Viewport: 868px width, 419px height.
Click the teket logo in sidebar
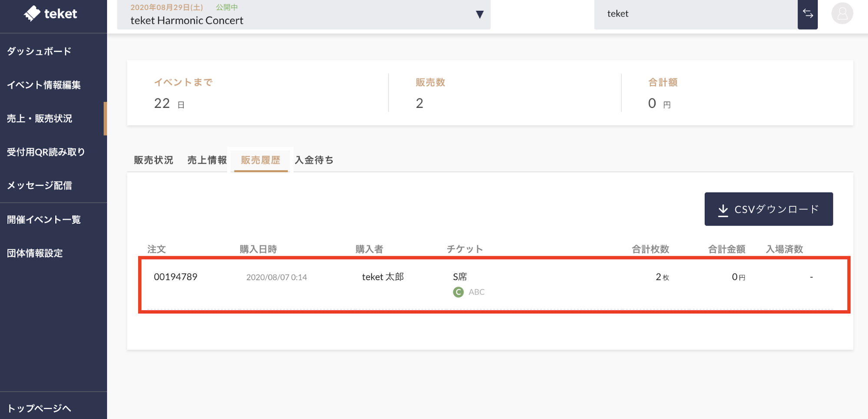[50, 14]
